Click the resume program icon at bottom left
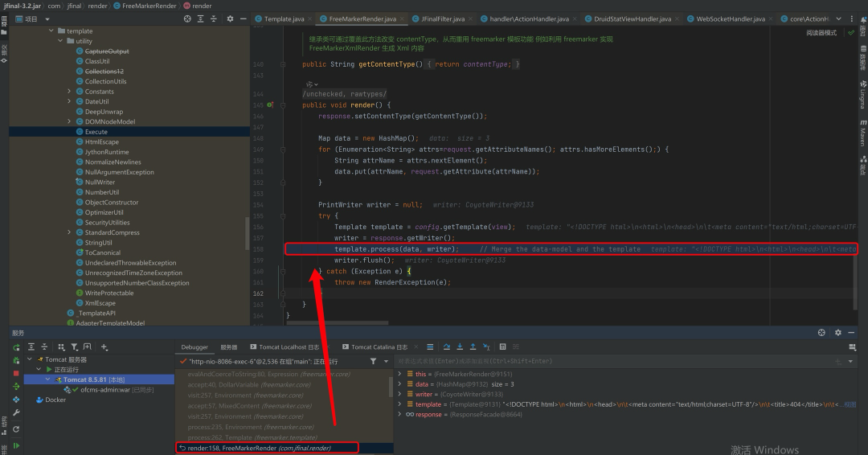This screenshot has height=455, width=868. 16,445
